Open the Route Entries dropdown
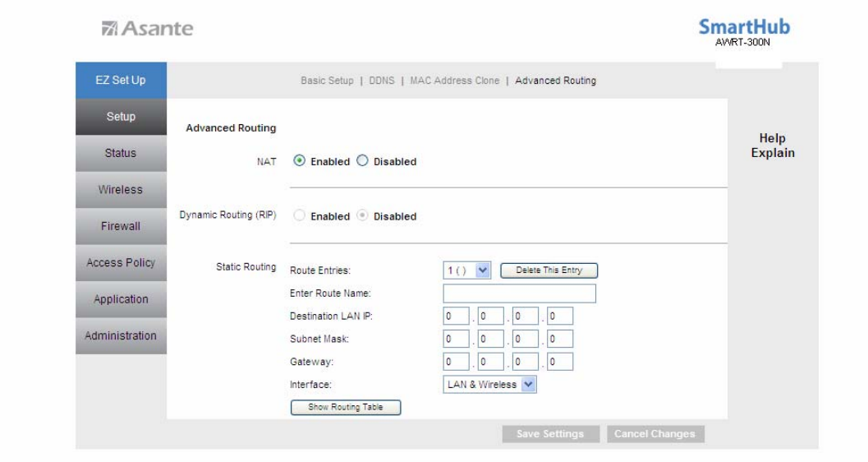This screenshot has height=462, width=868. pos(466,270)
